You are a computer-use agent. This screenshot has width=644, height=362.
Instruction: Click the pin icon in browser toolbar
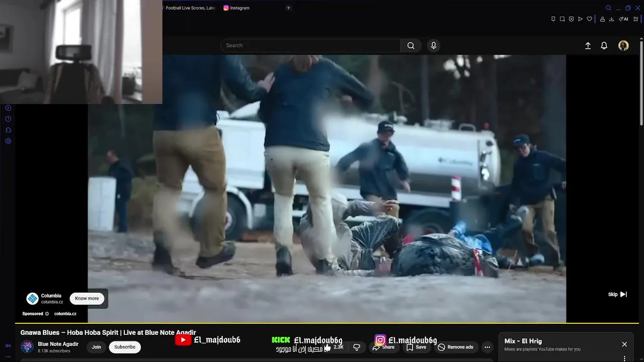pos(553,19)
